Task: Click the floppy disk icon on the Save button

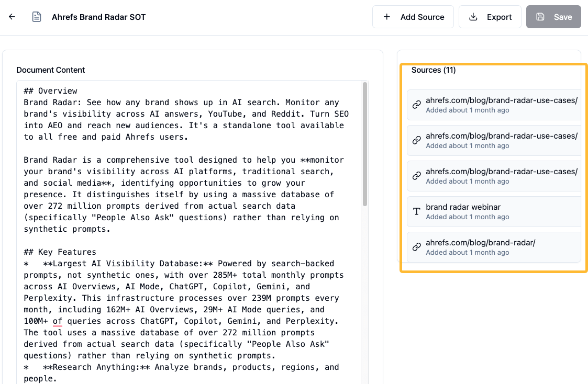Action: click(x=540, y=17)
